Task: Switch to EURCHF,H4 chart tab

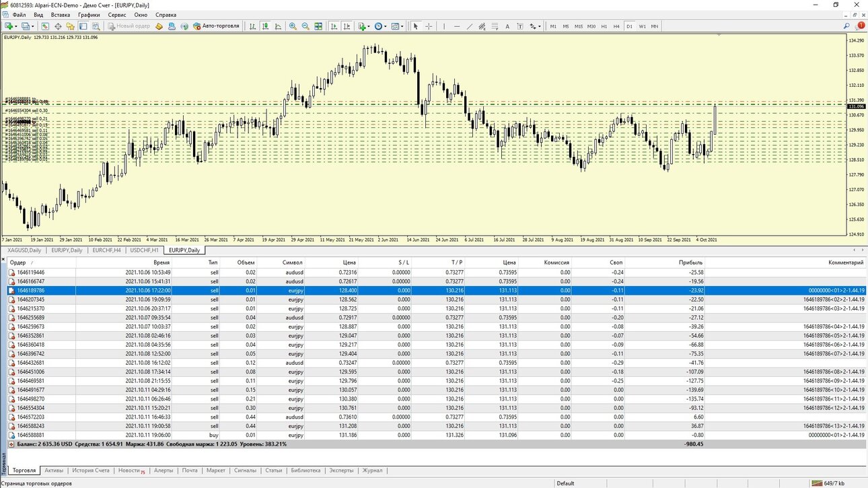Action: 107,250
